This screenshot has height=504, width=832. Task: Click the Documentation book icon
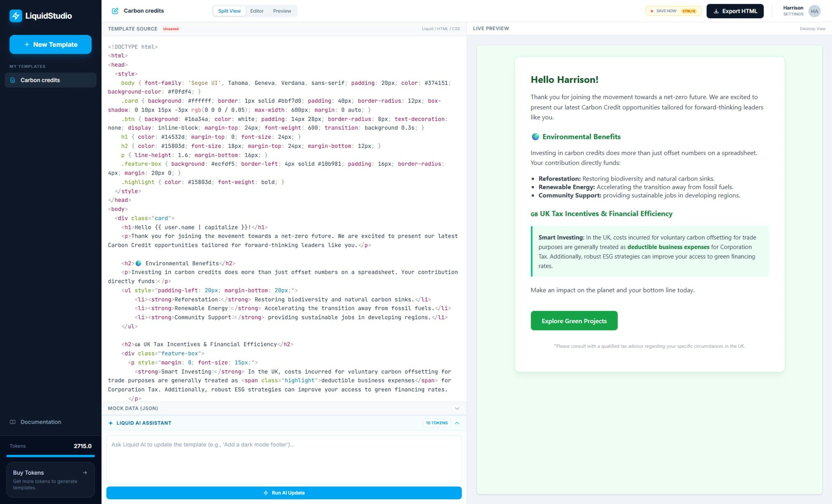coord(13,422)
